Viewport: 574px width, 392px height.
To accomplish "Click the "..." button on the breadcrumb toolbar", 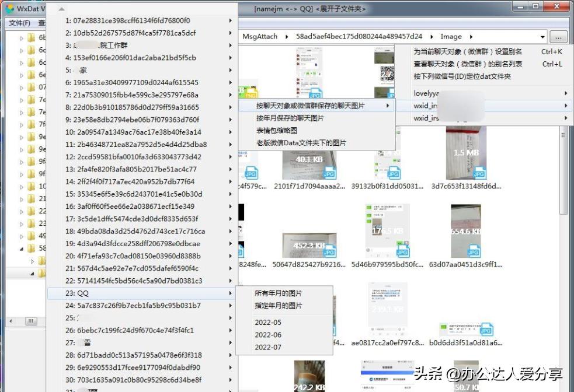I will pos(558,36).
